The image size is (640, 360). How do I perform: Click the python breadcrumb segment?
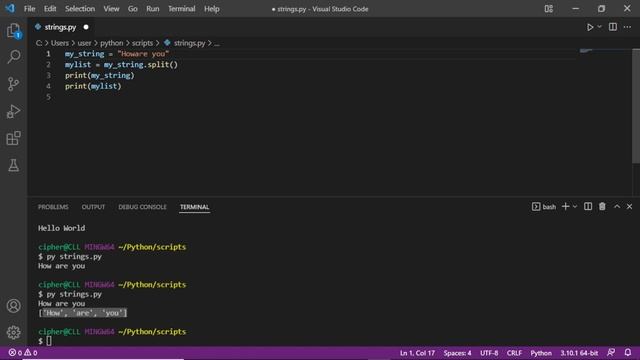(111, 43)
